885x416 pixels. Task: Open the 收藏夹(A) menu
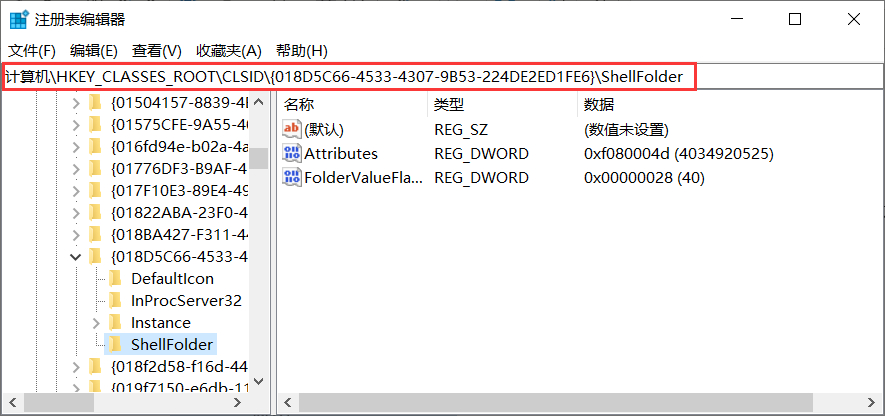point(228,50)
